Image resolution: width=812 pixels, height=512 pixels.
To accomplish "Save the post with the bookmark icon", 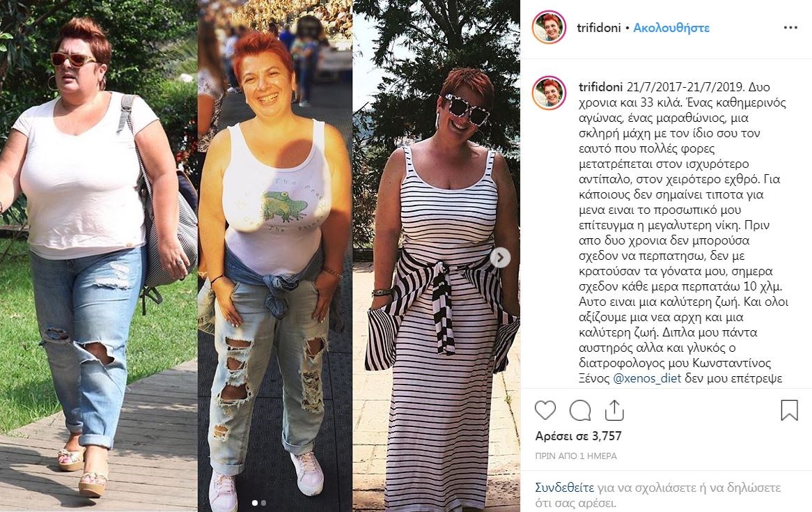I will pos(789,410).
